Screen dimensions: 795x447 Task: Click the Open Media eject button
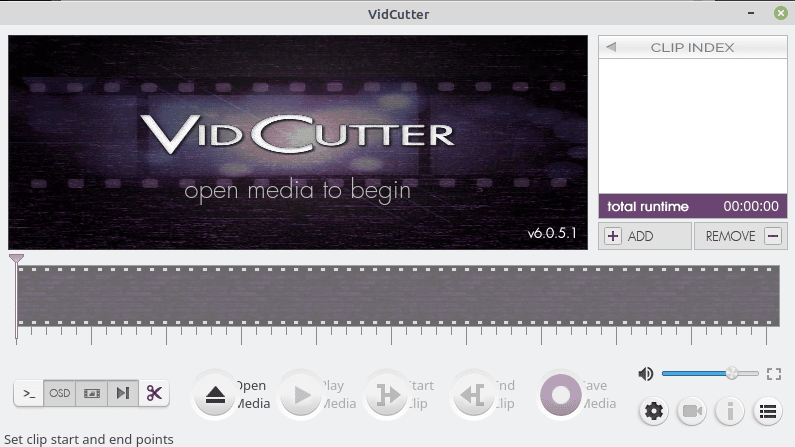click(x=215, y=395)
